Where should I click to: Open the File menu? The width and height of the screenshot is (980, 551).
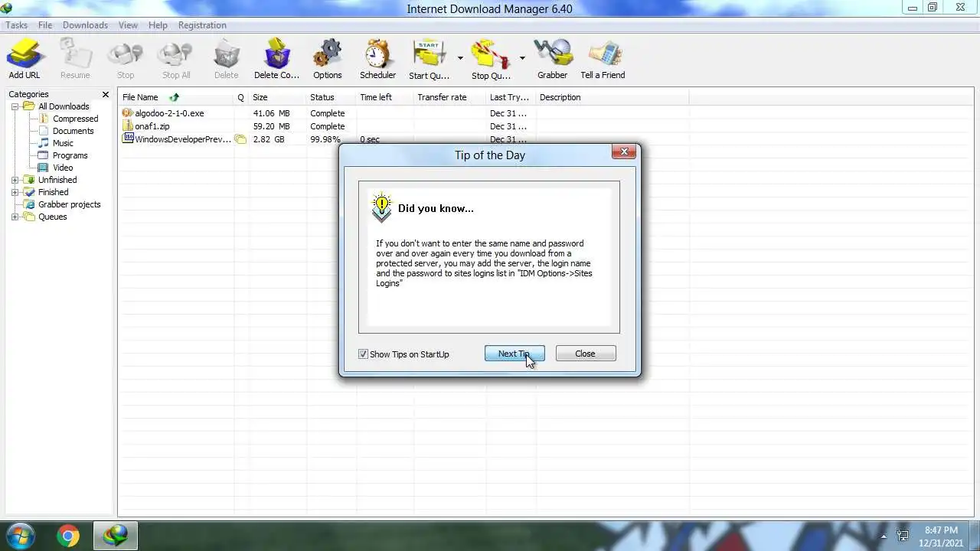(45, 25)
